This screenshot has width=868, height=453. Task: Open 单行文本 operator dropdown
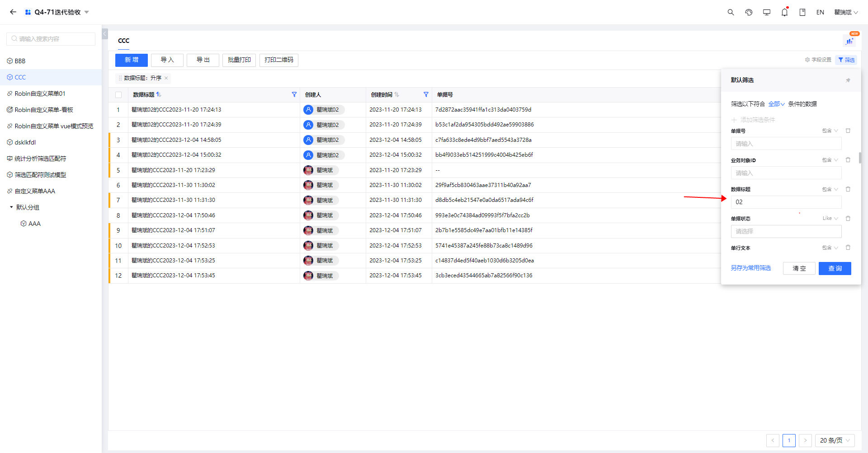(x=830, y=248)
